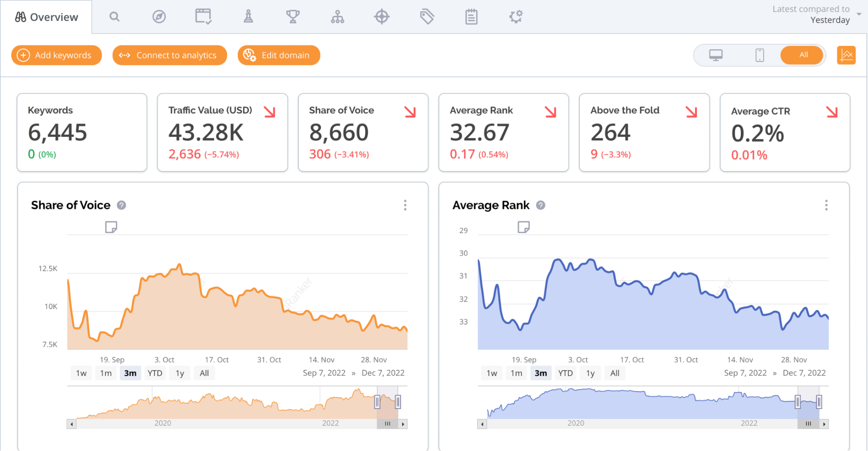Click the Add keywords button

56,55
